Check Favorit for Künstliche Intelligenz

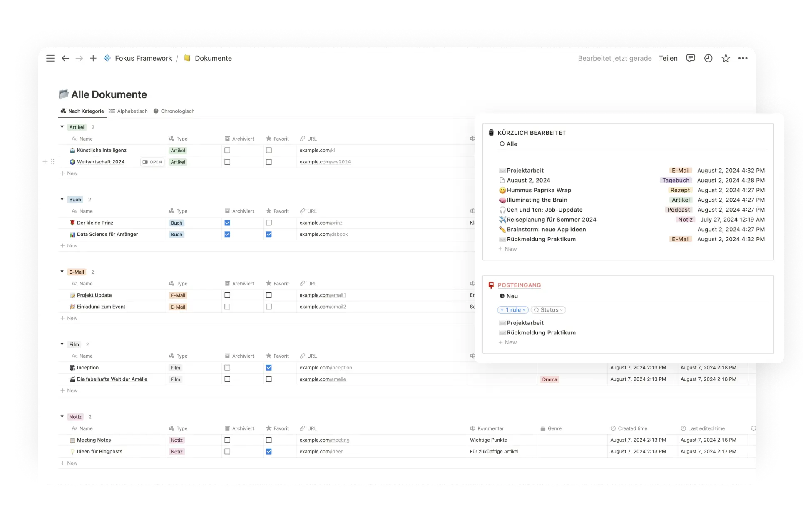(269, 151)
